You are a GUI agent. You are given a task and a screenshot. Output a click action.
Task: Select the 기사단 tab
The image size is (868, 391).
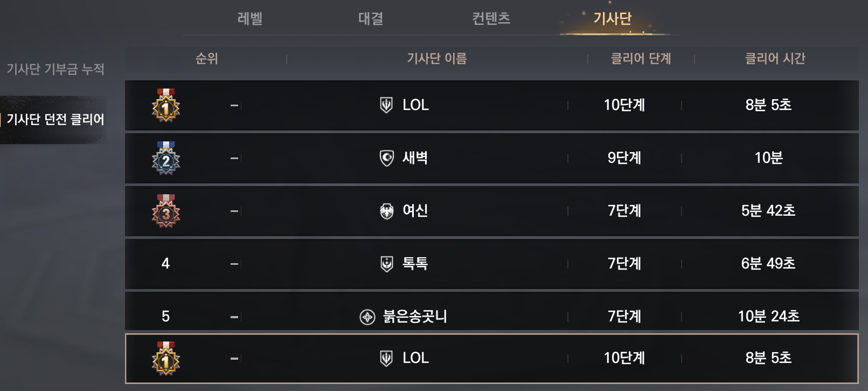click(x=612, y=19)
